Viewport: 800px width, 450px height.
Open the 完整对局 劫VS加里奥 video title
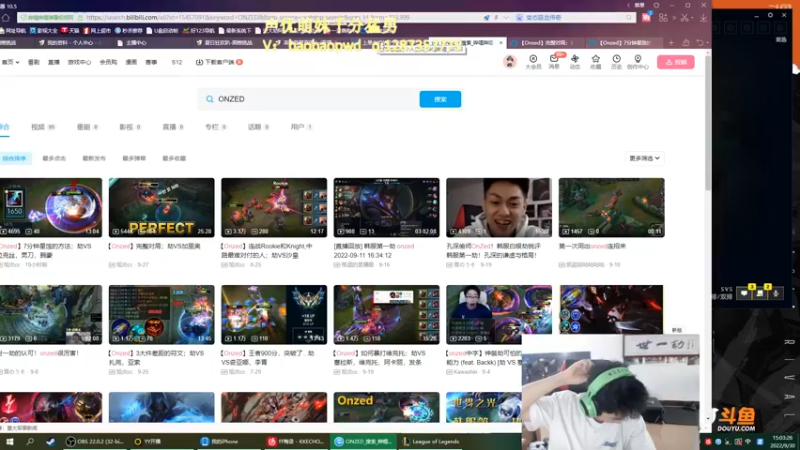(x=154, y=246)
